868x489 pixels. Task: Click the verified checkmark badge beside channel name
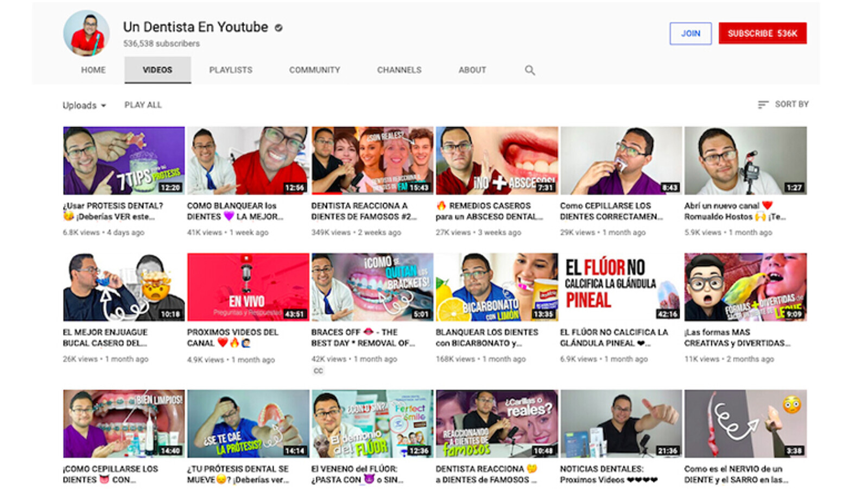[x=278, y=28]
